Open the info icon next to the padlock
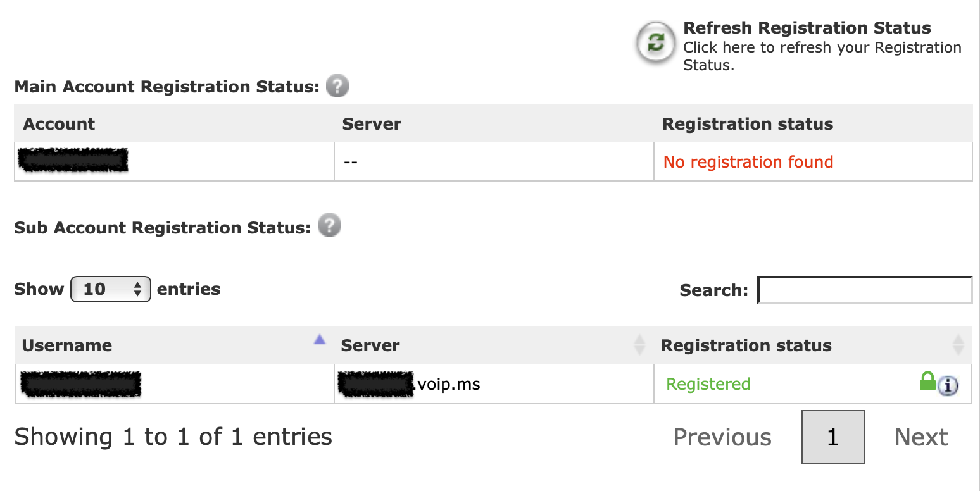 (947, 385)
